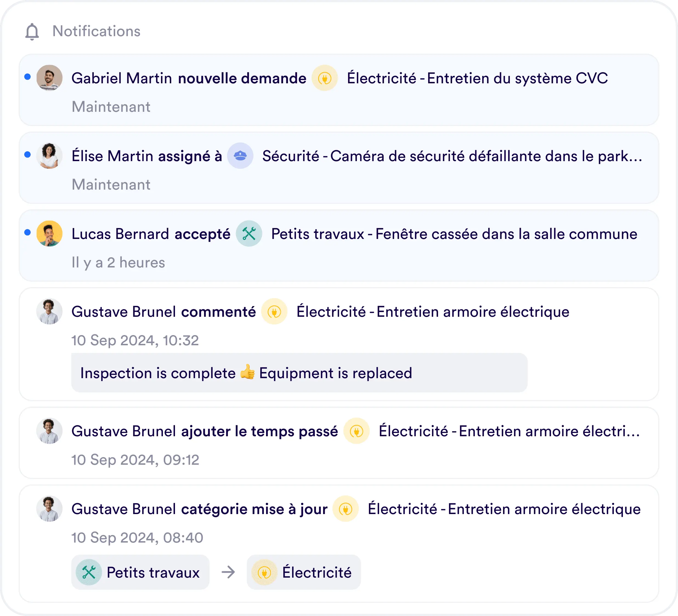Click the arrow between the category chips
Image resolution: width=678 pixels, height=616 pixels.
point(228,572)
